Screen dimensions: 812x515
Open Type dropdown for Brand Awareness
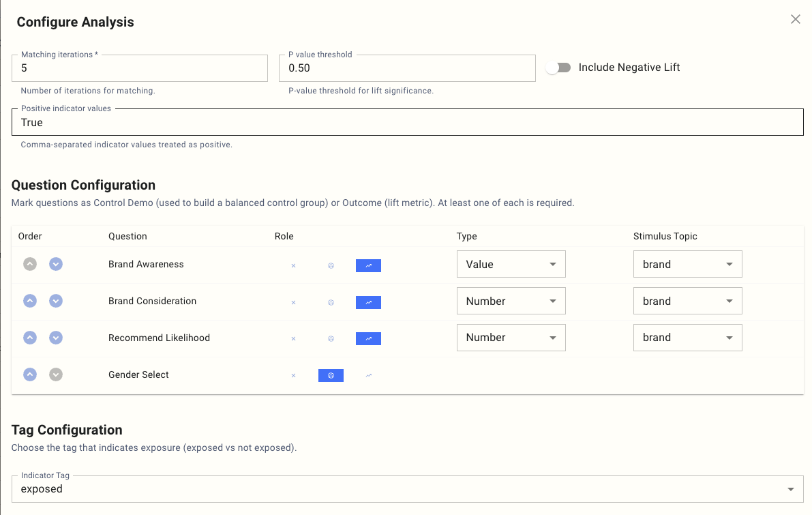pyautogui.click(x=511, y=265)
